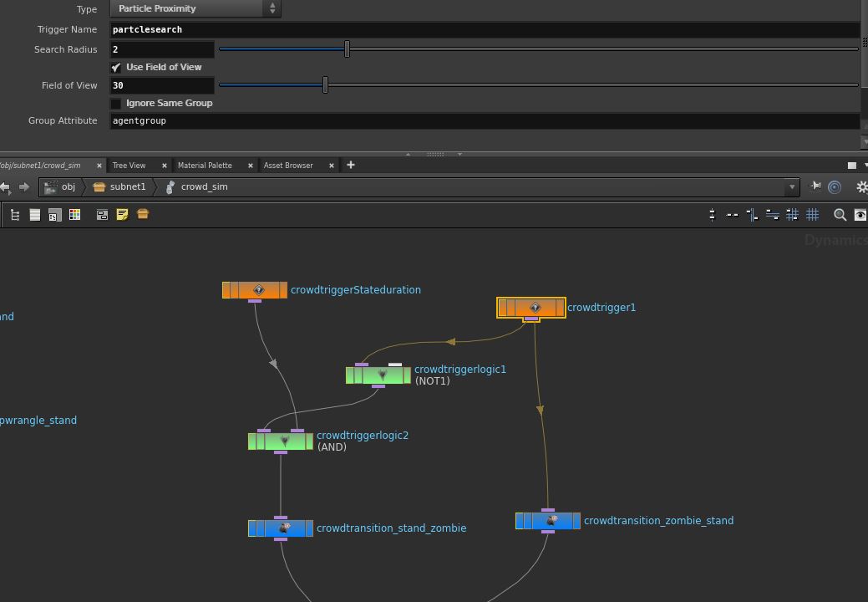Click the horizontal node layout icon

coord(772,215)
